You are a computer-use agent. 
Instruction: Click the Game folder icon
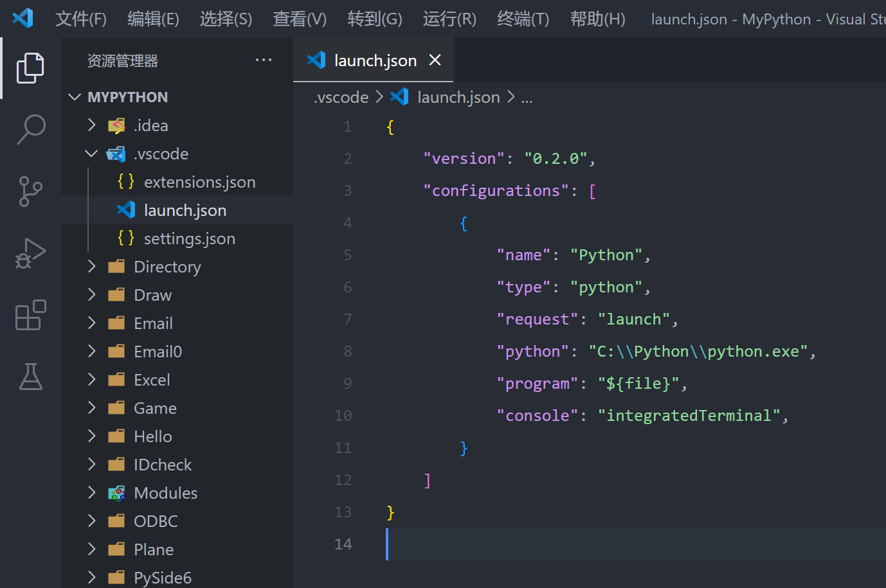click(x=116, y=408)
